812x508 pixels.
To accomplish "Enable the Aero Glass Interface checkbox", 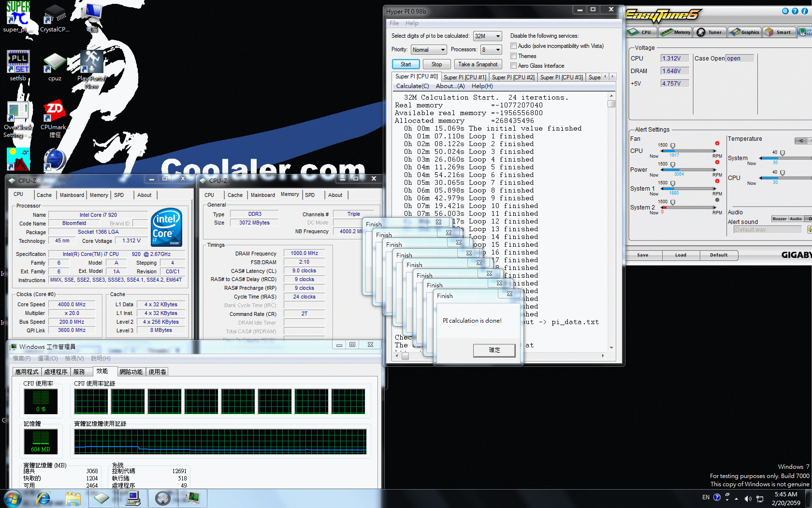I will pos(513,66).
